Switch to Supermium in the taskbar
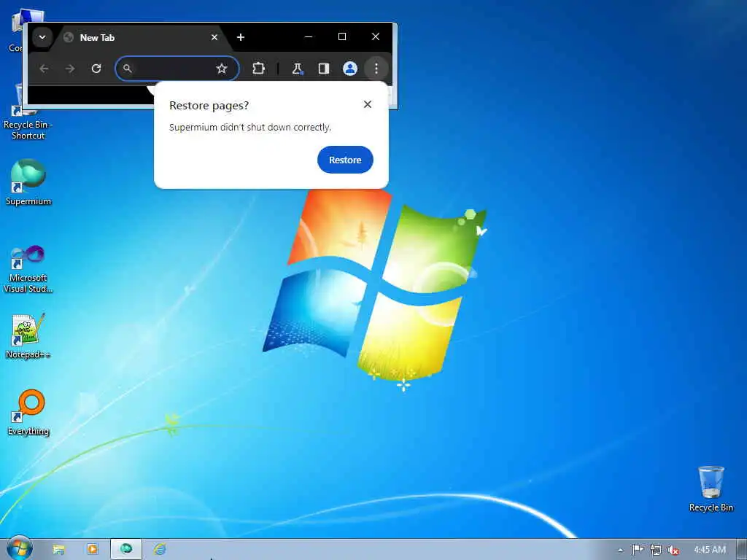747x560 pixels. (x=126, y=550)
